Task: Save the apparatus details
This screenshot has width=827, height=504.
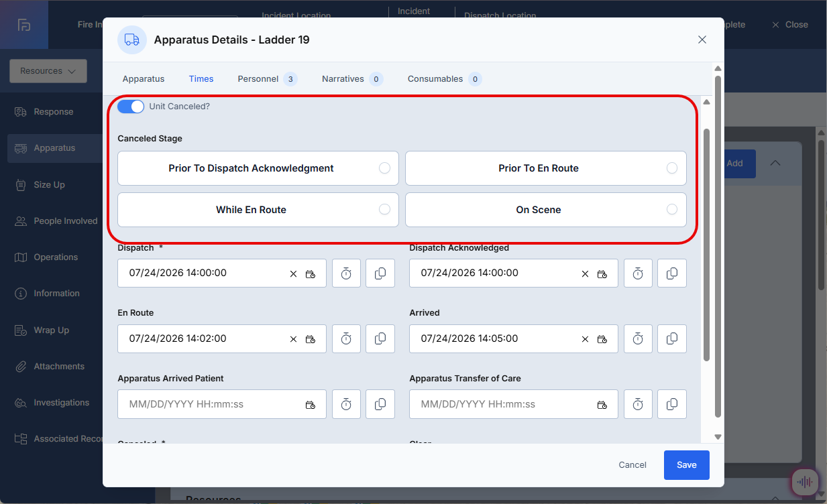Action: point(687,465)
